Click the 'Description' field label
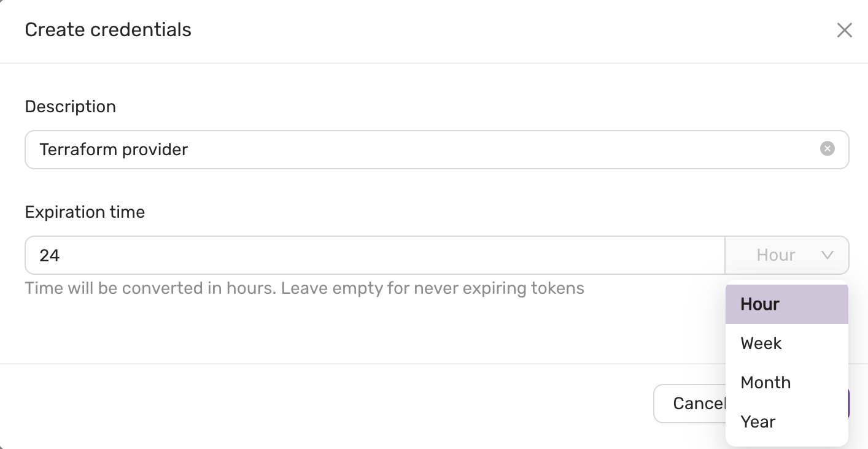This screenshot has height=449, width=868. point(70,107)
